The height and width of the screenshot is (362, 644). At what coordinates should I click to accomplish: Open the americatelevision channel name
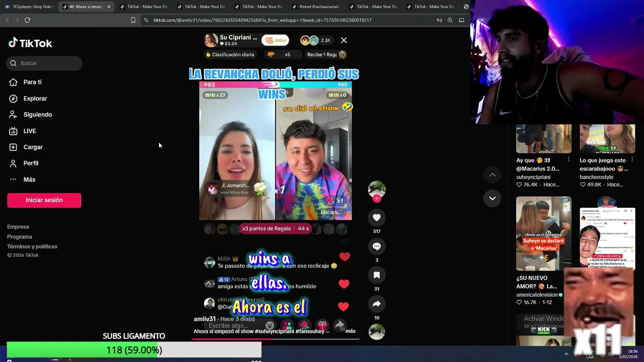coord(537,295)
